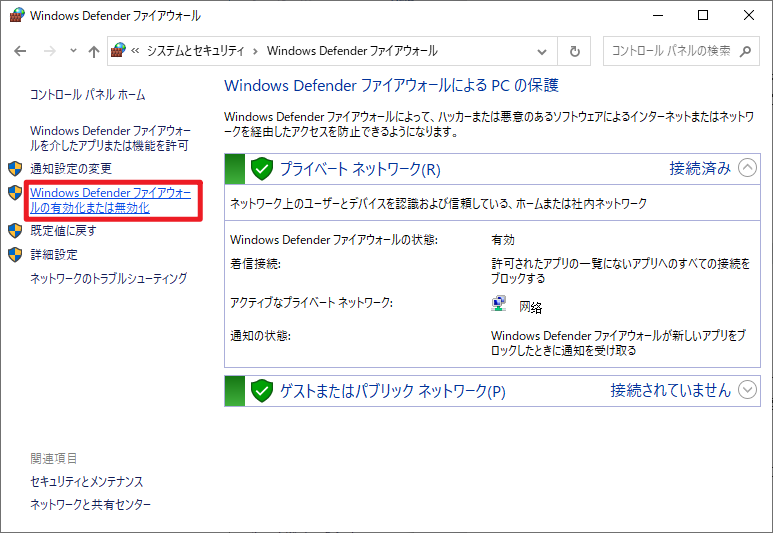
Task: Click breadcrumb separator arrow after システムとセキュリティ
Action: click(255, 51)
